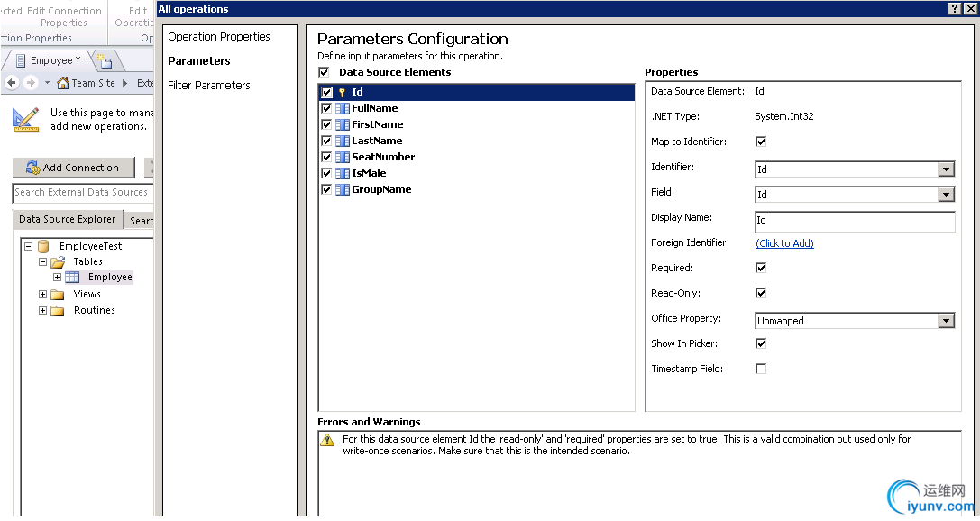Image resolution: width=980 pixels, height=521 pixels.
Task: Enable the Timestamp Field checkbox
Action: 761,369
